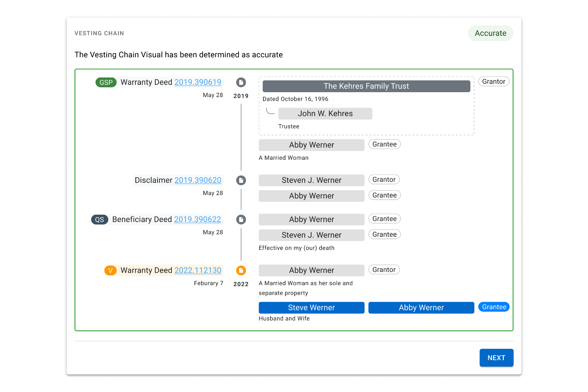Click Grantee tag for Abby Werner in Disclaimer
Image resolution: width=588 pixels, height=392 pixels.
384,195
